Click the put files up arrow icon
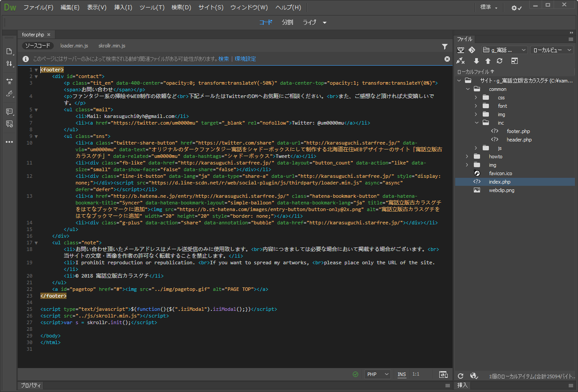The image size is (578, 392). [488, 61]
